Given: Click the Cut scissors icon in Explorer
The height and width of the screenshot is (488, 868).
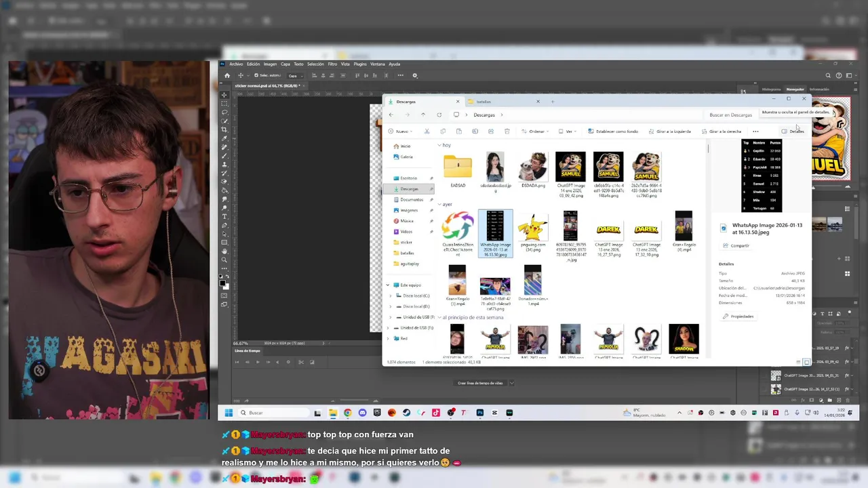Looking at the screenshot, I should [x=427, y=131].
